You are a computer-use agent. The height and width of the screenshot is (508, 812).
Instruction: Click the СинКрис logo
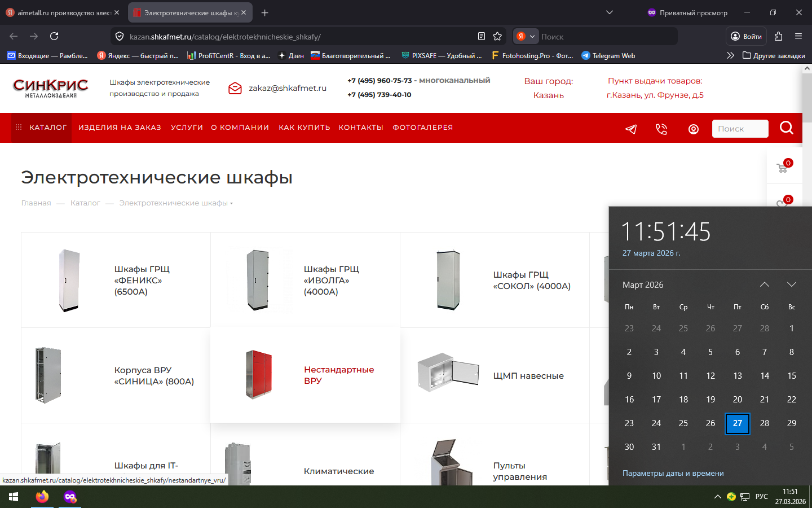click(51, 88)
